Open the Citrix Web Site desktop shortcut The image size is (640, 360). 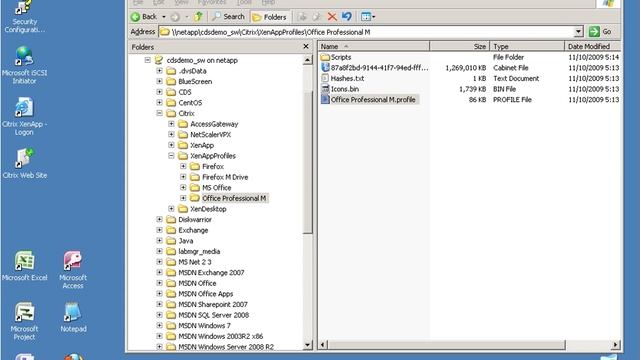point(24,164)
